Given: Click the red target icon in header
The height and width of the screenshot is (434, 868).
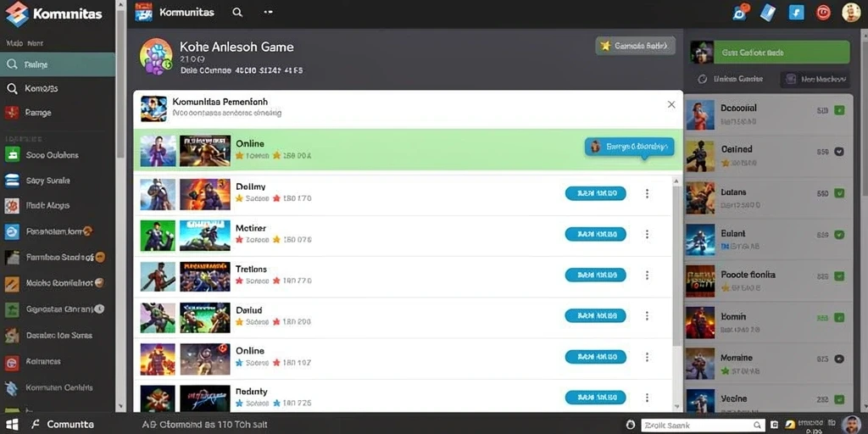Looking at the screenshot, I should 823,12.
